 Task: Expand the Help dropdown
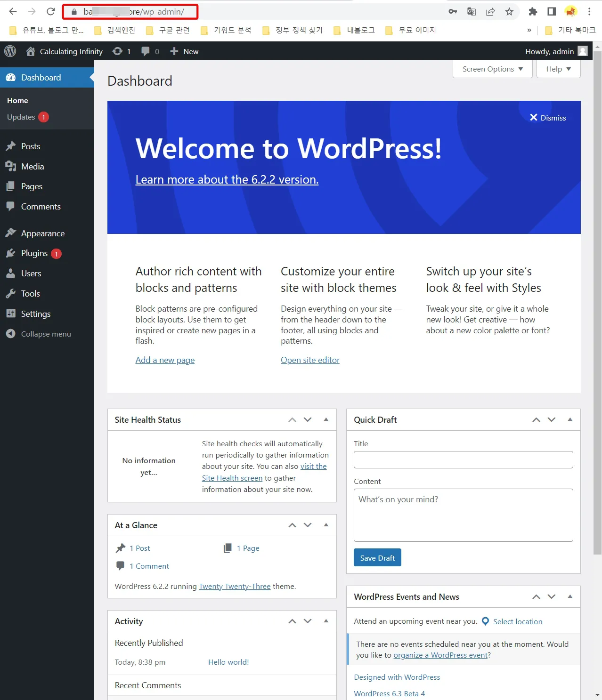(559, 69)
